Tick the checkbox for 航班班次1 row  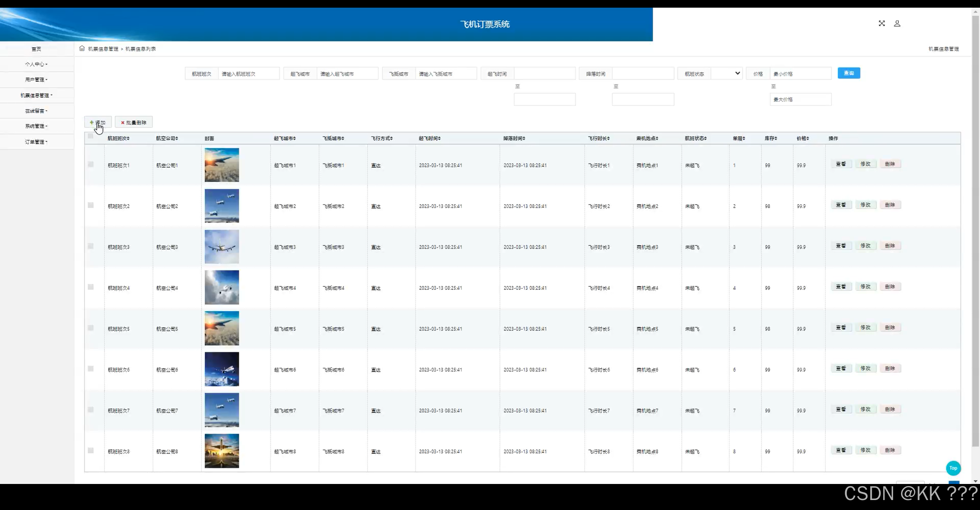[91, 164]
